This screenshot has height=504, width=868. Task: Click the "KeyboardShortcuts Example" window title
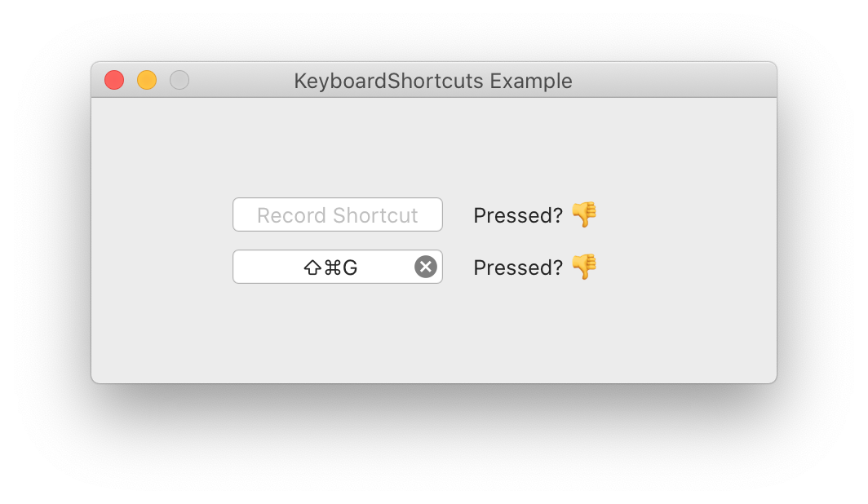(x=433, y=82)
